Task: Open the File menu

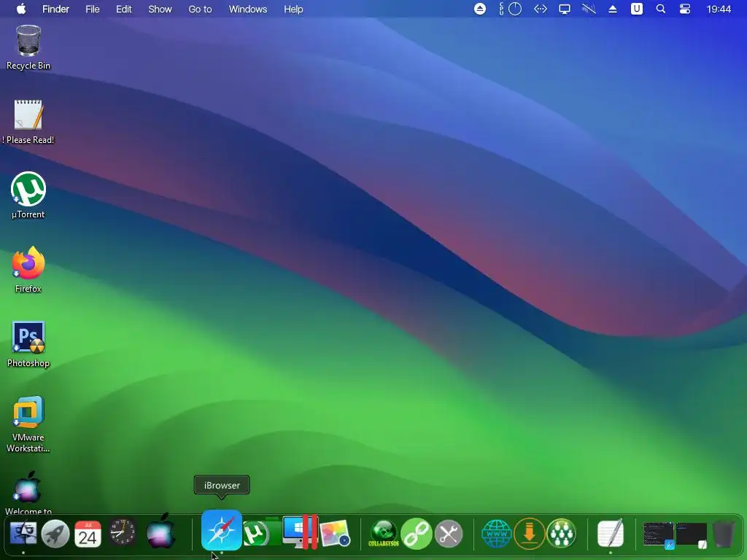Action: click(x=93, y=9)
